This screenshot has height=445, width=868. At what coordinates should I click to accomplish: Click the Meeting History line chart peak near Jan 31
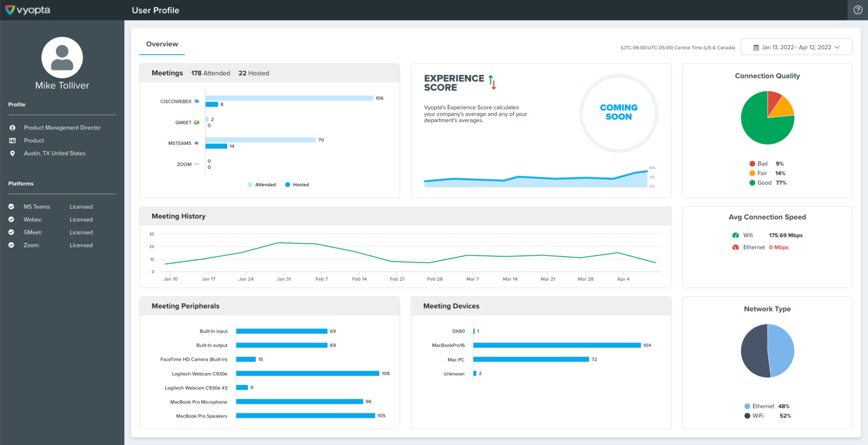point(279,243)
